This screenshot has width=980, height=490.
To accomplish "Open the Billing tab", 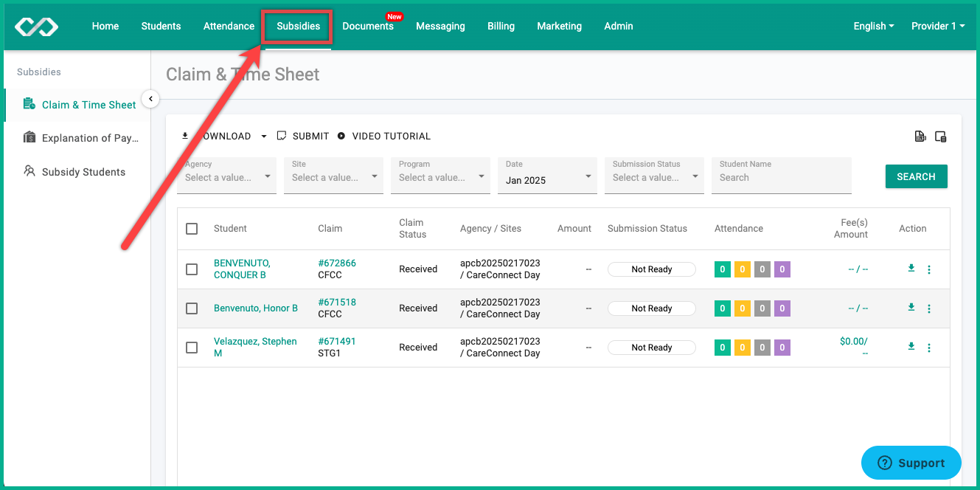I will tap(501, 26).
